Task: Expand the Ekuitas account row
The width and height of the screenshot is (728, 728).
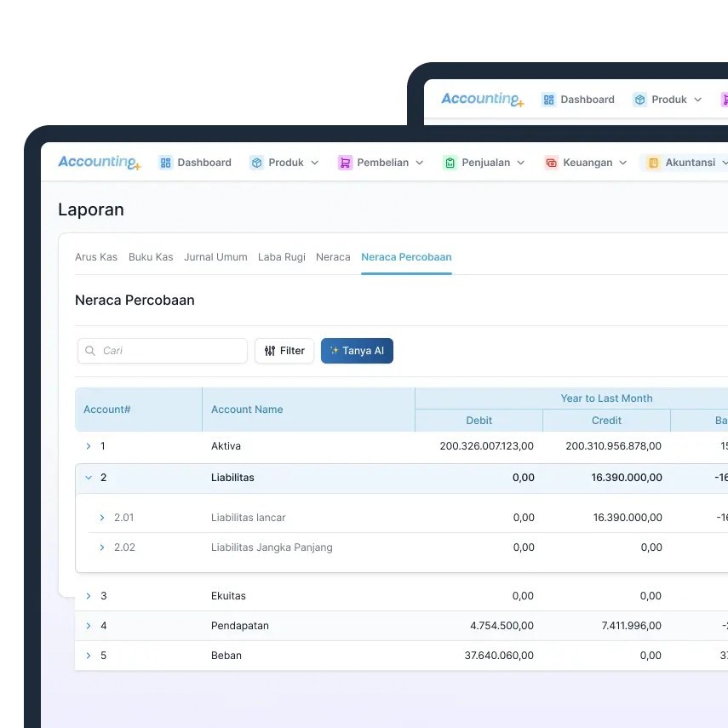Action: [x=89, y=596]
